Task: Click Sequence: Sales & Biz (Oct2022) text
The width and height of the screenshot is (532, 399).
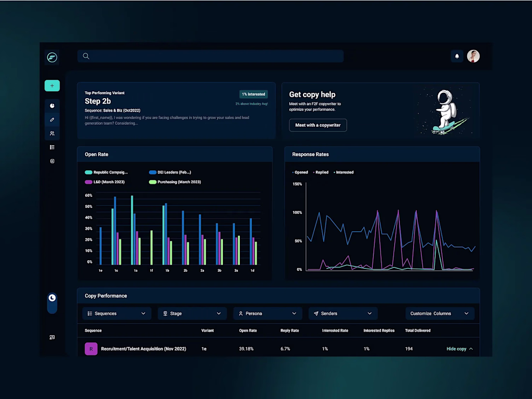Action: (112, 110)
